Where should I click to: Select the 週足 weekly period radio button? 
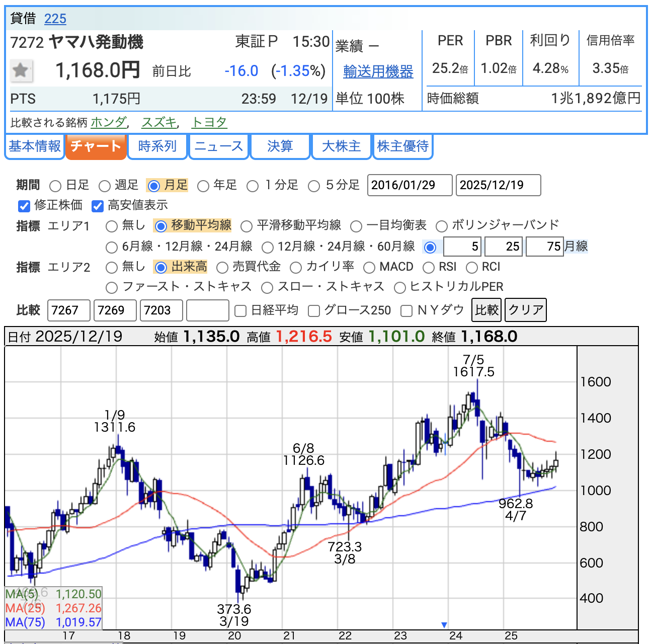pyautogui.click(x=105, y=186)
